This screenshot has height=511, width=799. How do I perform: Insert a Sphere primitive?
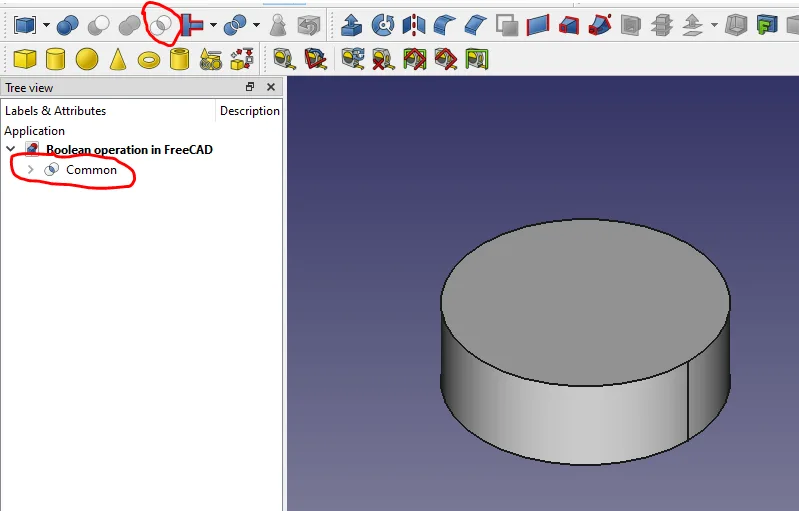tap(87, 59)
